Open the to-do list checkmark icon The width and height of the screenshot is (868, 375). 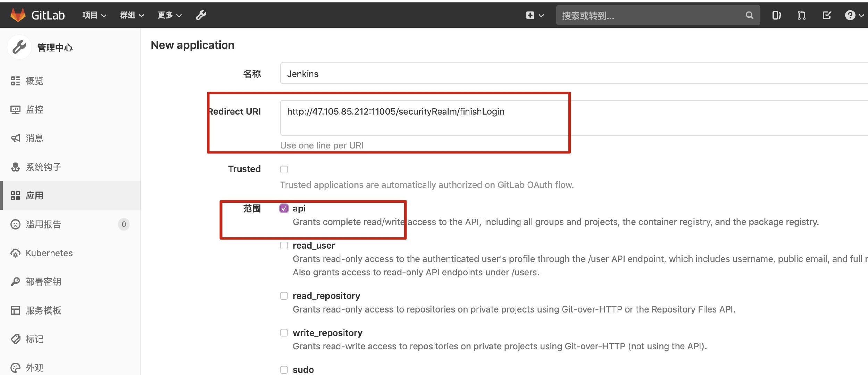click(827, 15)
